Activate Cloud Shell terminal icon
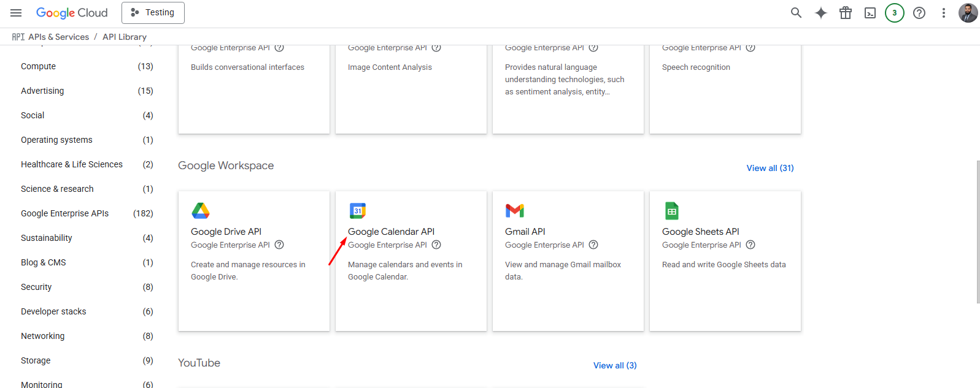 click(x=870, y=13)
